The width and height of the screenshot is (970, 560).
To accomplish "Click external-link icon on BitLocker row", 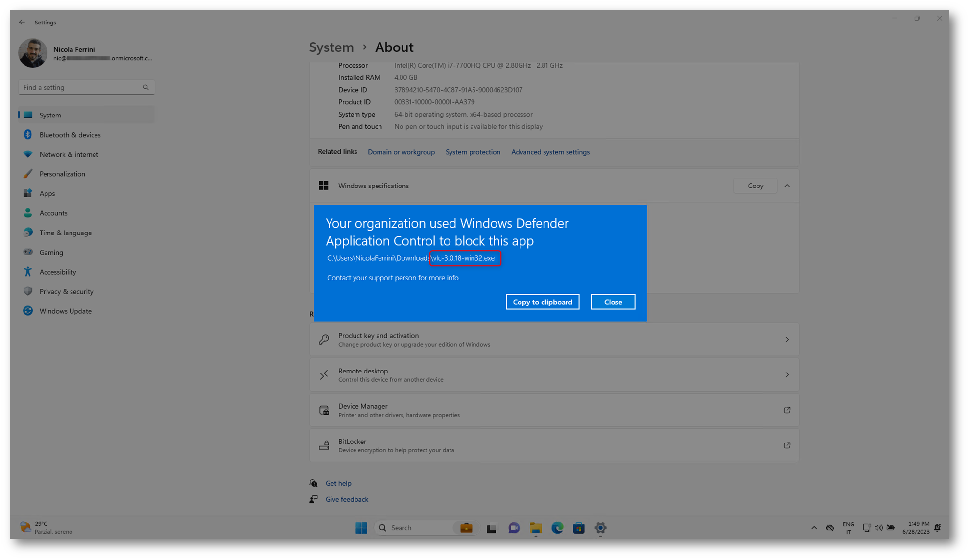I will tap(787, 445).
